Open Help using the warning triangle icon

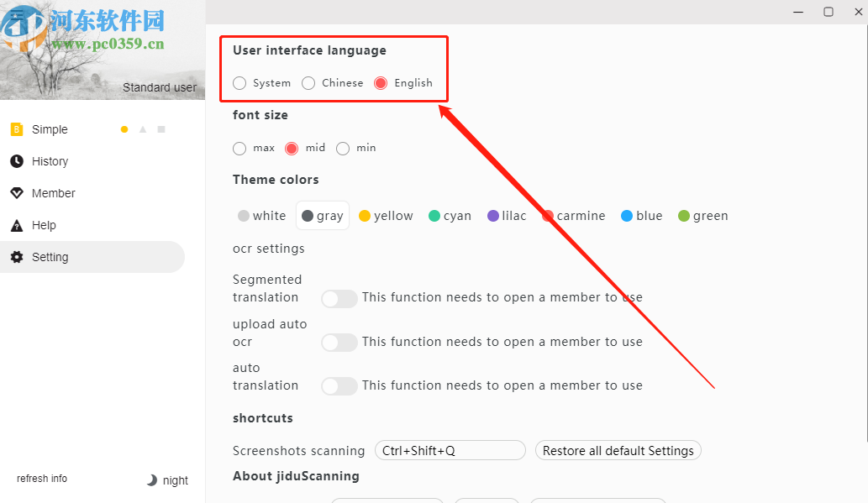[x=17, y=225]
